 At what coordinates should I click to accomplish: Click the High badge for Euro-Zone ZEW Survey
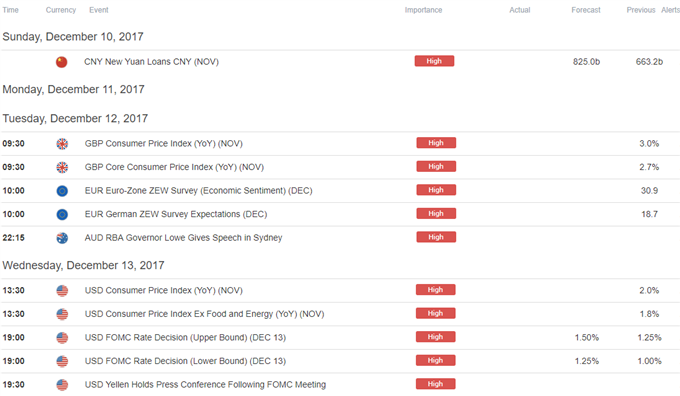tap(436, 190)
